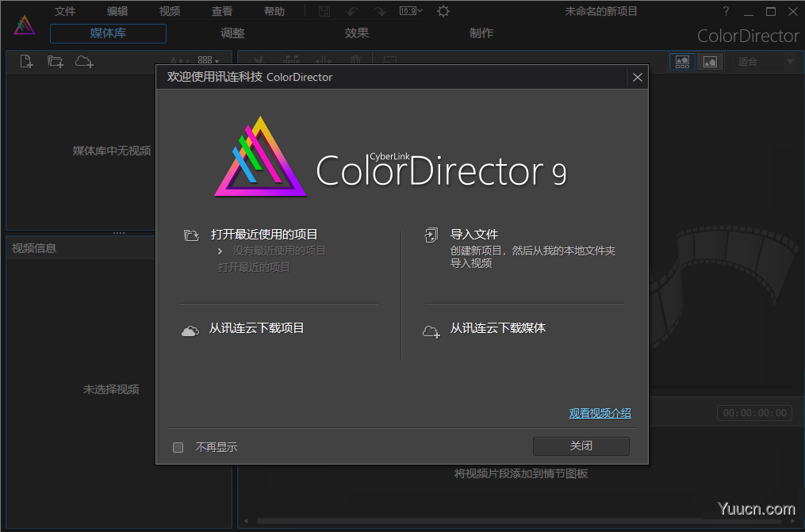Viewport: 805px width, 532px height.
Task: Open the 编辑 menu
Action: click(x=117, y=11)
